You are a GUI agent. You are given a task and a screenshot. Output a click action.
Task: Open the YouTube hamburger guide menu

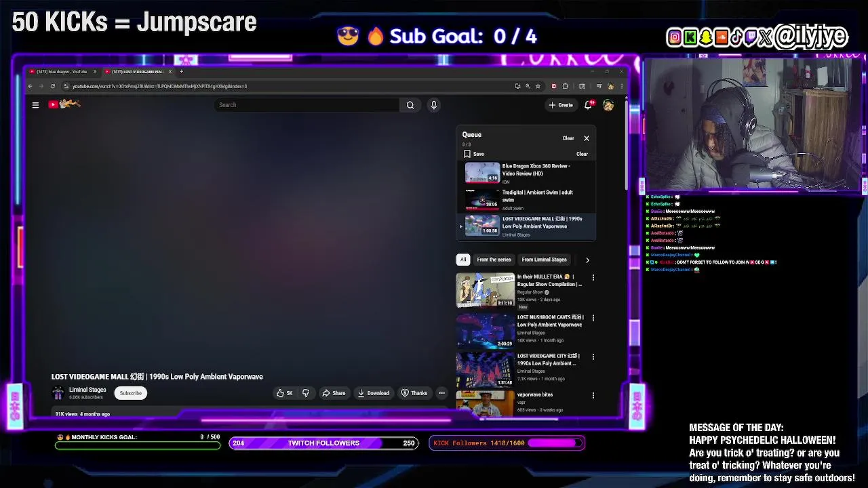coord(35,105)
